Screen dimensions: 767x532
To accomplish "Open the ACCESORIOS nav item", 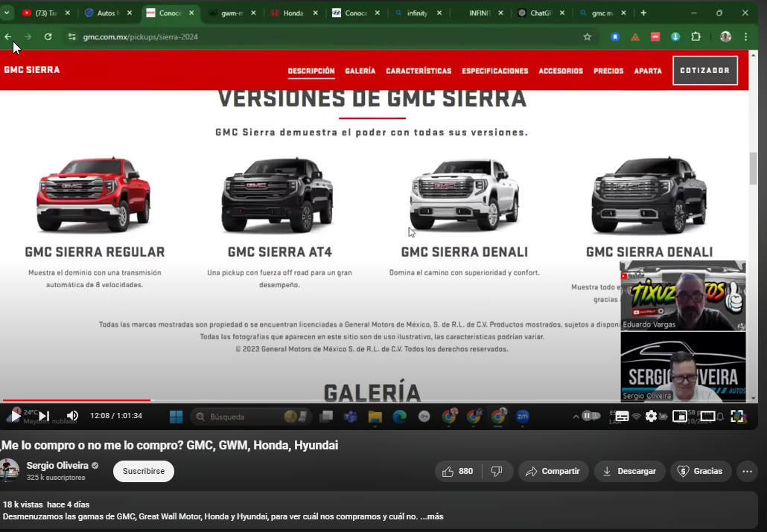I will point(561,71).
